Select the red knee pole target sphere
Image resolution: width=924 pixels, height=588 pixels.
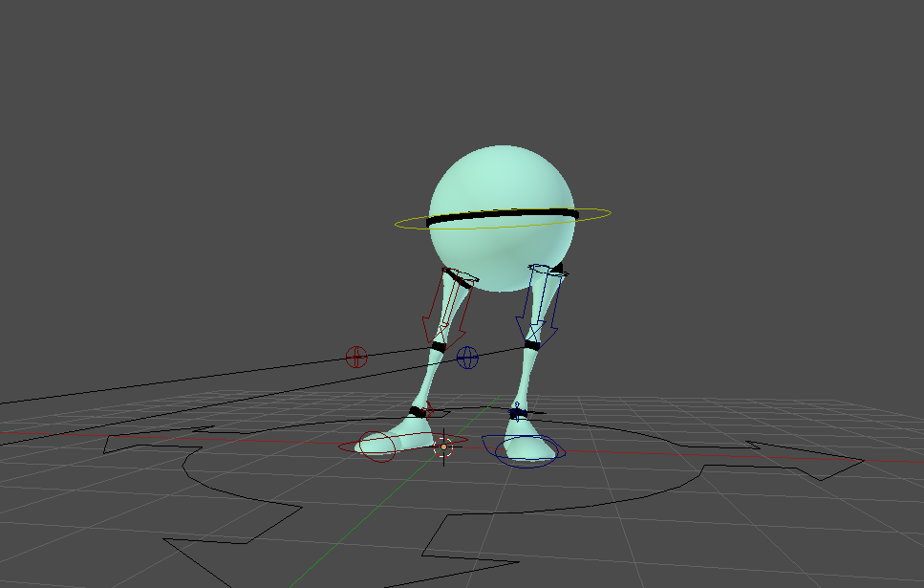(356, 357)
